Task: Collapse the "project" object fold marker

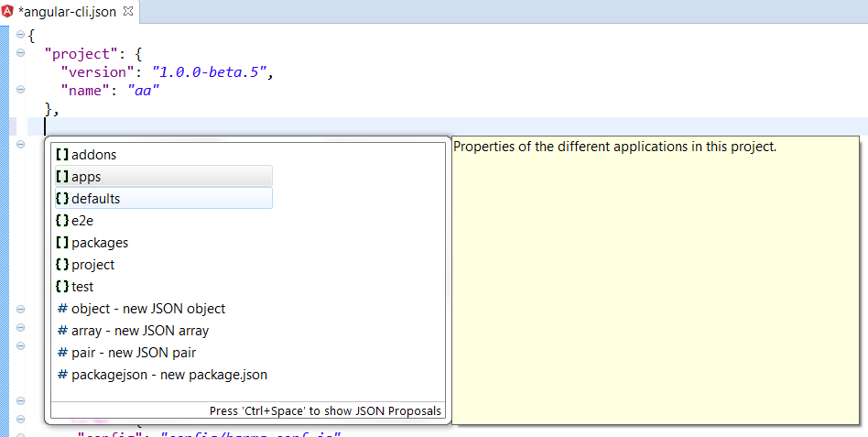Action: [20, 53]
